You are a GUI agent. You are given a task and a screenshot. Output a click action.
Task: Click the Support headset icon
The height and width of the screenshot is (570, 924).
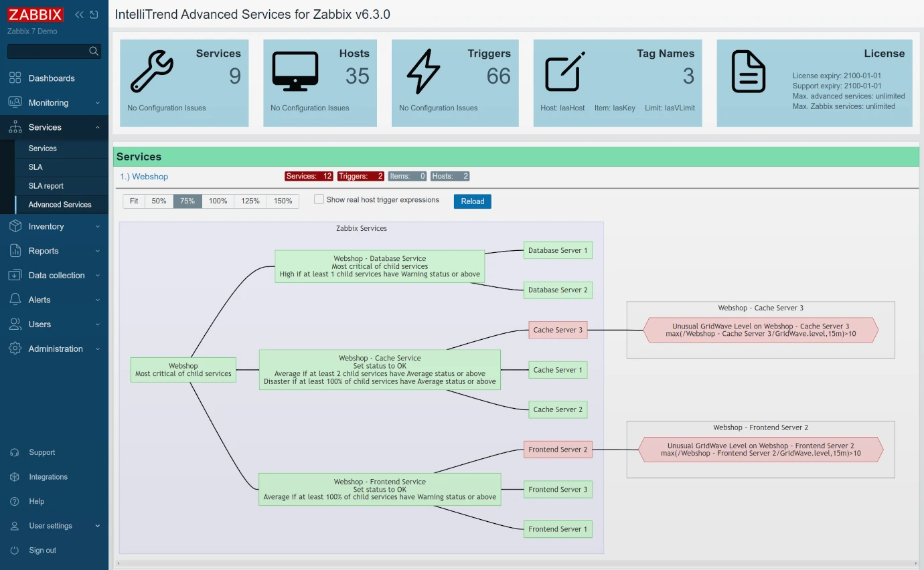[x=15, y=452]
